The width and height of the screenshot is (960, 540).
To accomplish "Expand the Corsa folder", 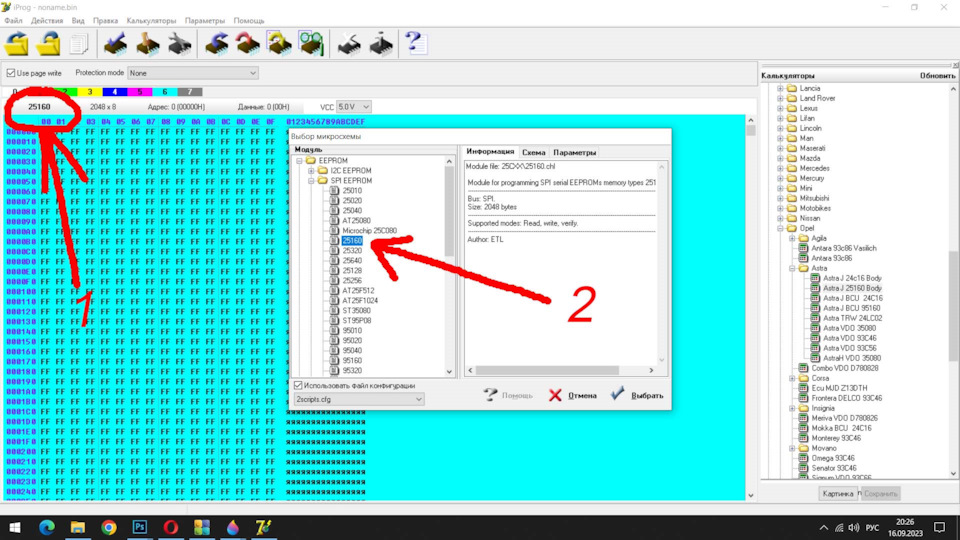I will click(x=792, y=378).
